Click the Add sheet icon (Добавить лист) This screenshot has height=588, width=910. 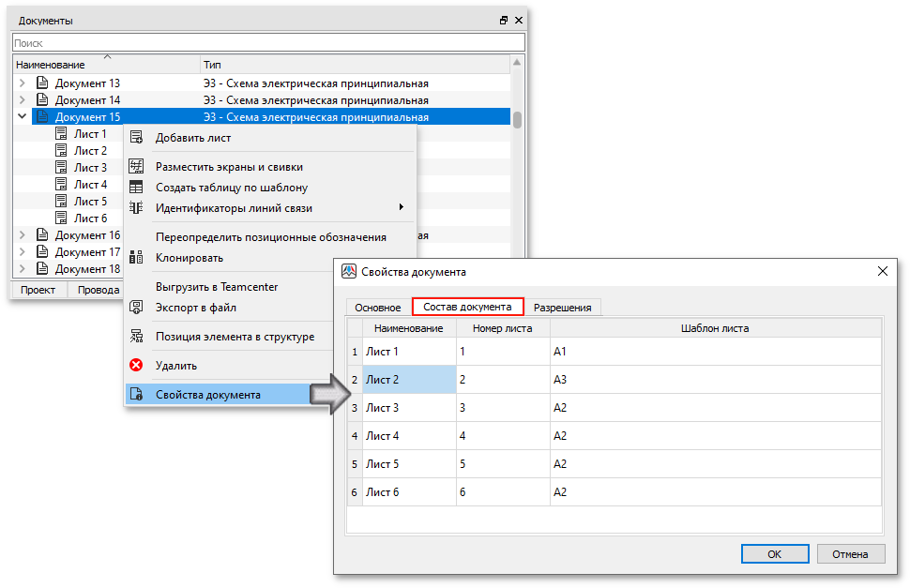tap(136, 138)
